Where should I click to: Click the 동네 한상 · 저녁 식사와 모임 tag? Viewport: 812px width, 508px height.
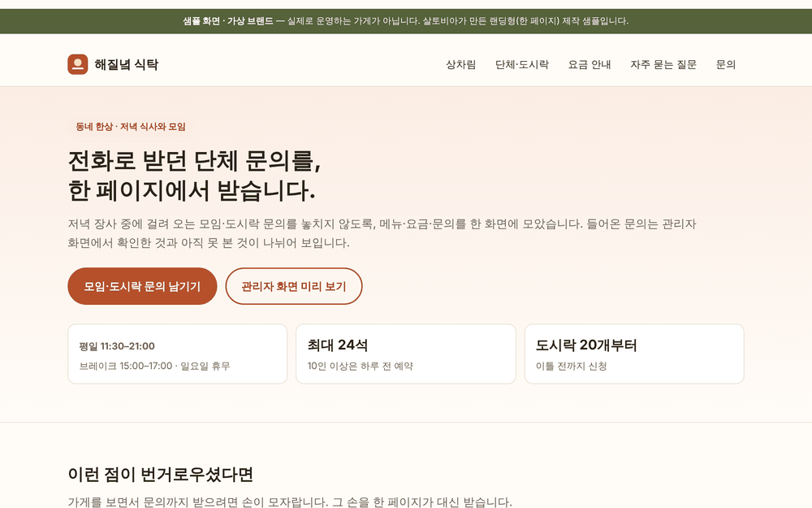point(131,127)
